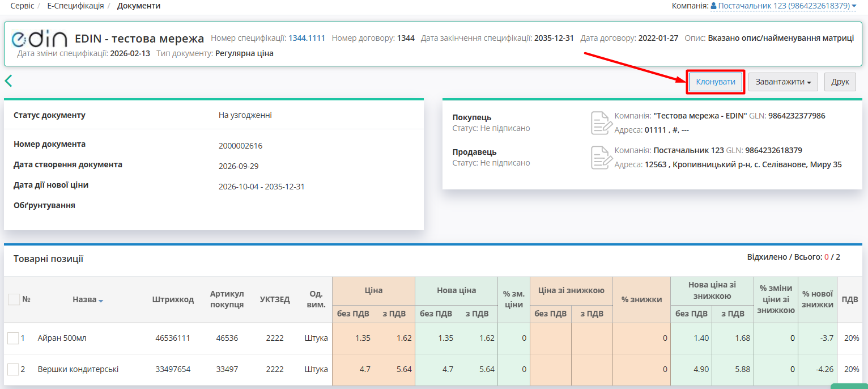
Task: Open Е-Специфікація breadcrumb item
Action: tap(75, 6)
